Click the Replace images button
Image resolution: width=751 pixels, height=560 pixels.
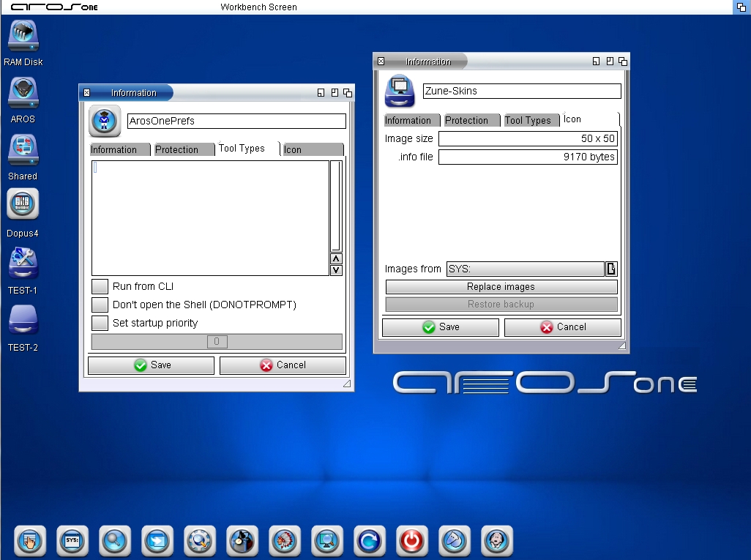pos(501,286)
